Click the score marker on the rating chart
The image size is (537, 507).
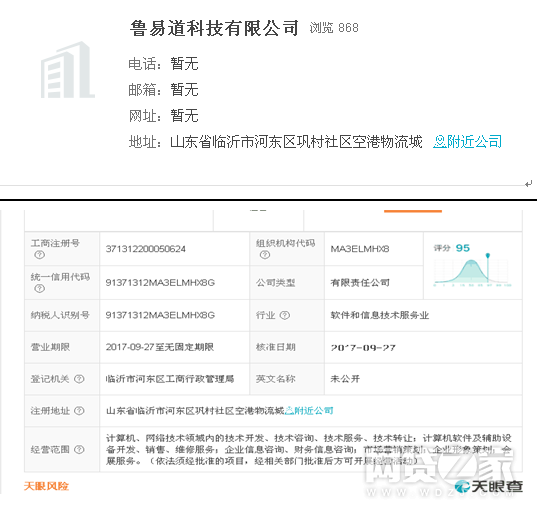[x=488, y=255]
